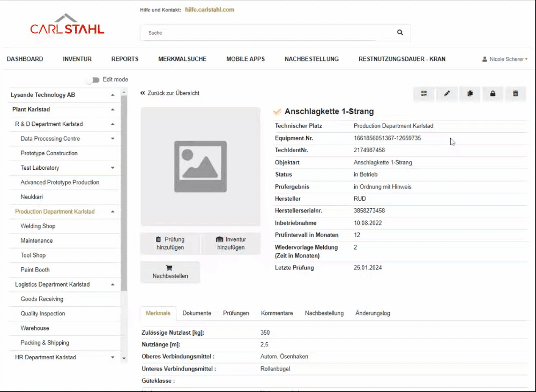Image resolution: width=536 pixels, height=392 pixels.
Task: Click the search magnifier icon
Action: 400,33
